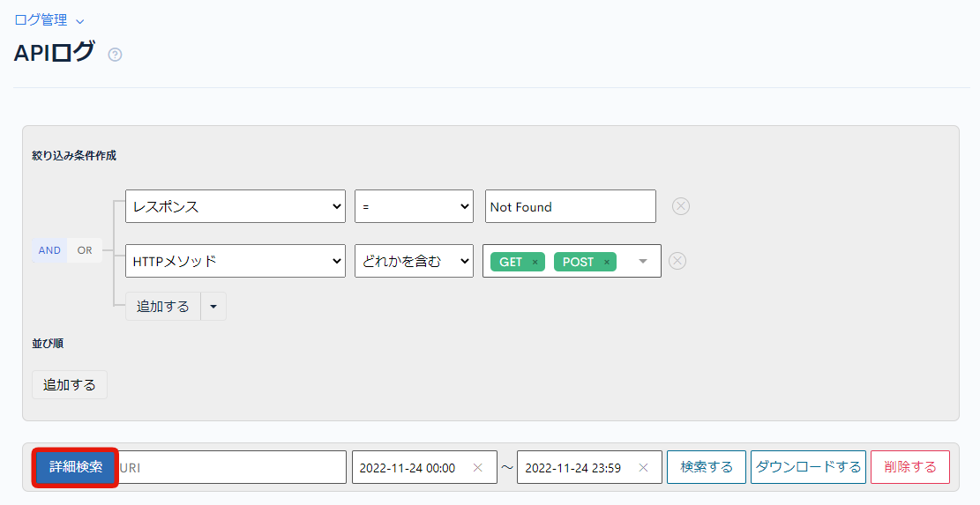
Task: Open the どれかを含む operator dropdown
Action: point(414,261)
